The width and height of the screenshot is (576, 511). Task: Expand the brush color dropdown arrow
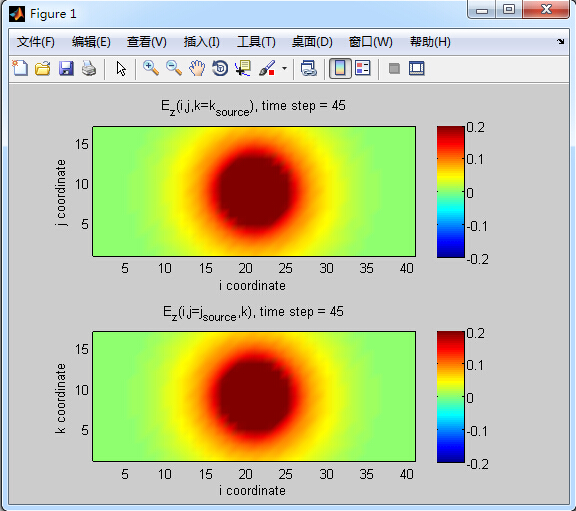pyautogui.click(x=284, y=68)
